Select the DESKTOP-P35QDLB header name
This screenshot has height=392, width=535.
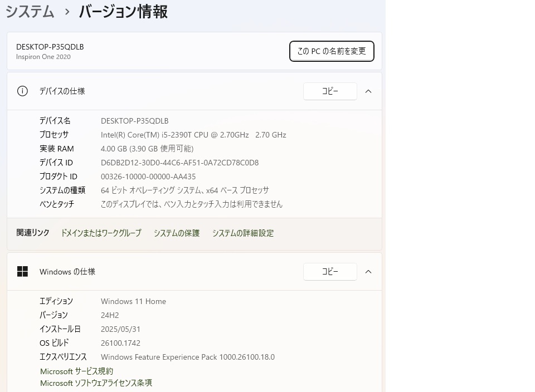coord(50,47)
